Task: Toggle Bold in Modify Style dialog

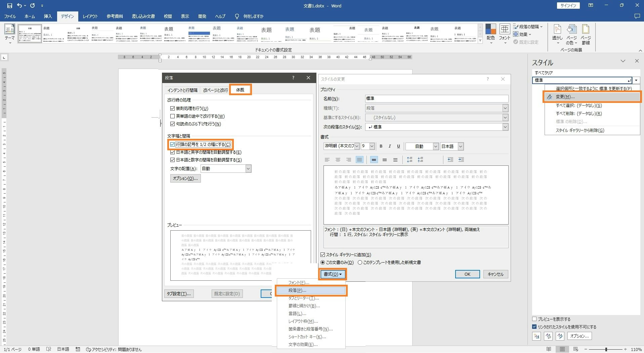Action: click(x=381, y=146)
